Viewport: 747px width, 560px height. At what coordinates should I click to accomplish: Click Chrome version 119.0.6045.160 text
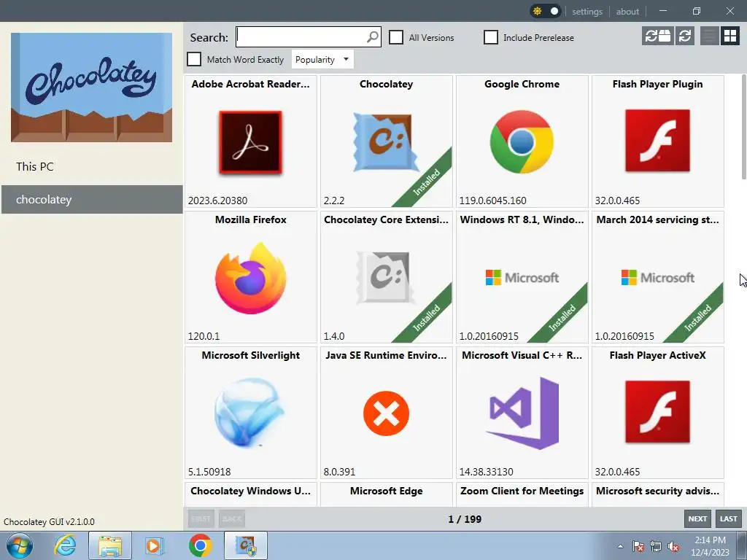492,201
